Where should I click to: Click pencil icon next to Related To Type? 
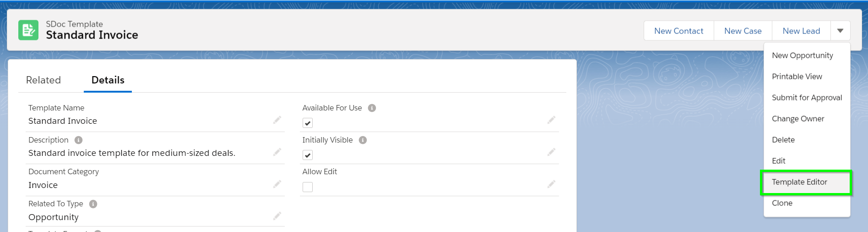click(x=277, y=216)
